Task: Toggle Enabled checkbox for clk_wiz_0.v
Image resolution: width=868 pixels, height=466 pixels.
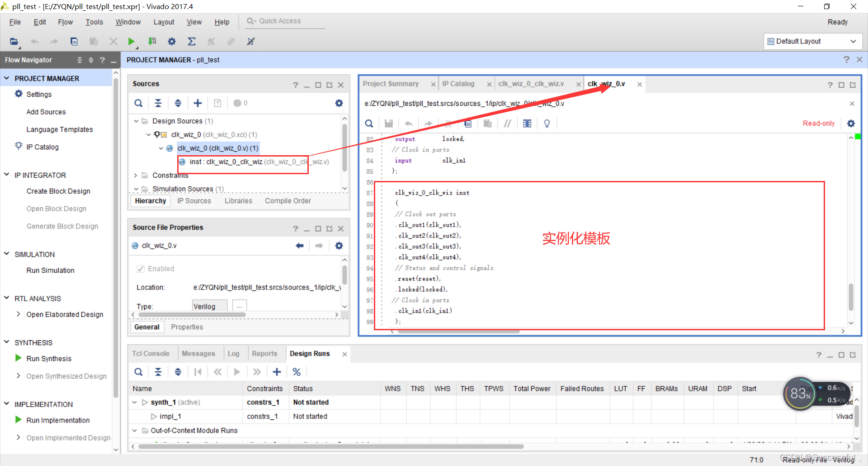Action: (x=141, y=269)
